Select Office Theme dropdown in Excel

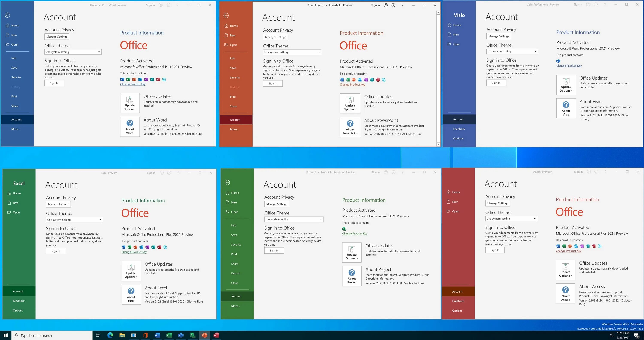74,219
